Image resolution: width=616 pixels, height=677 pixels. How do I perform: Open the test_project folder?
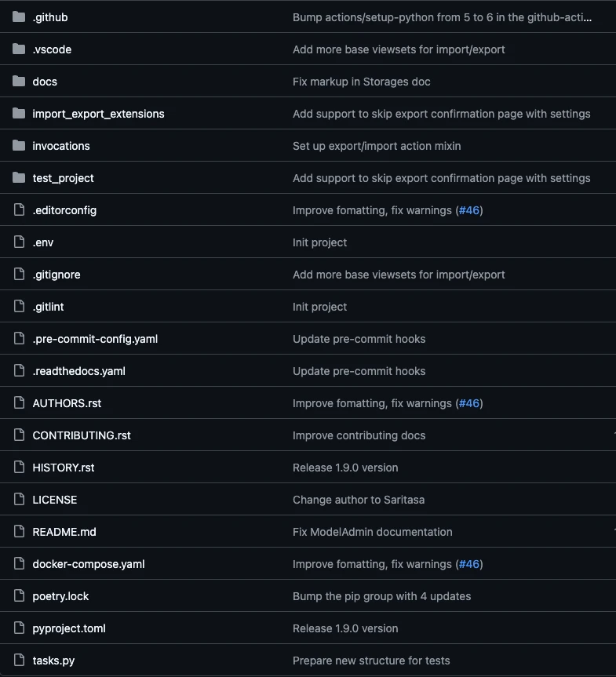pyautogui.click(x=63, y=177)
